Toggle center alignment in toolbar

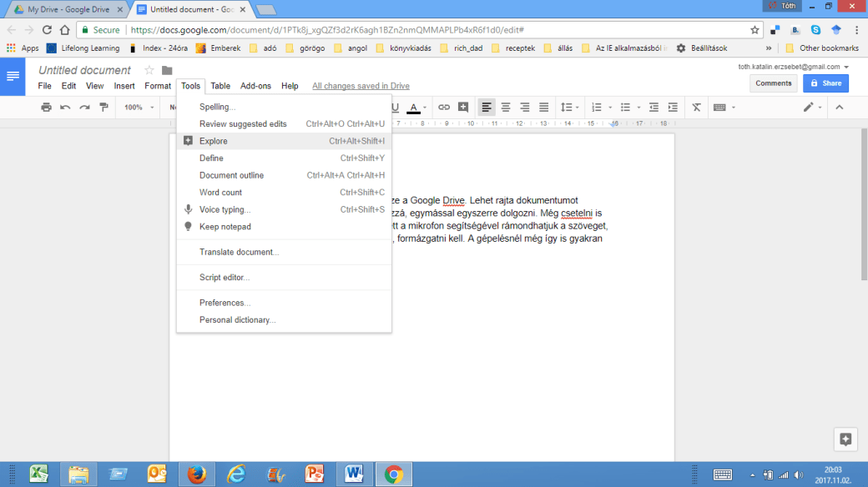(506, 108)
